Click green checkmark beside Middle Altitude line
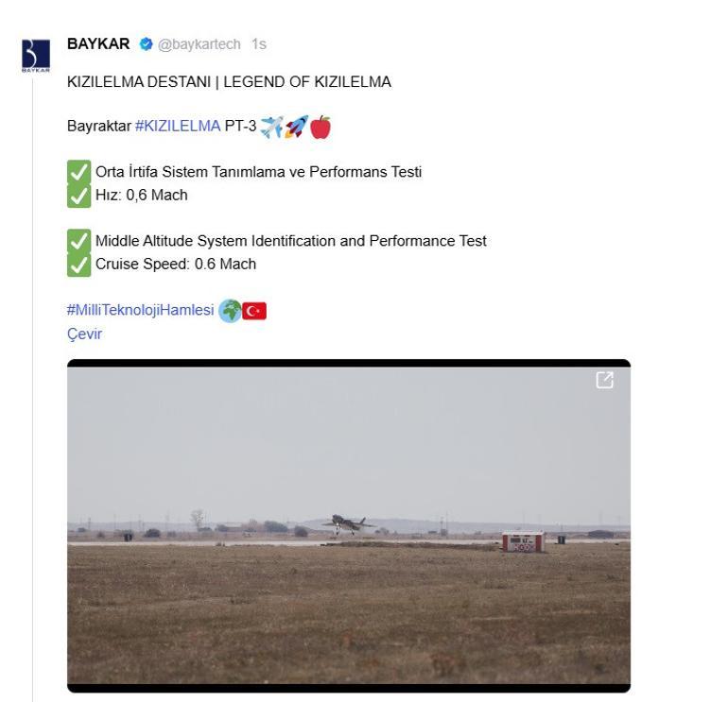The width and height of the screenshot is (728, 702). point(78,241)
